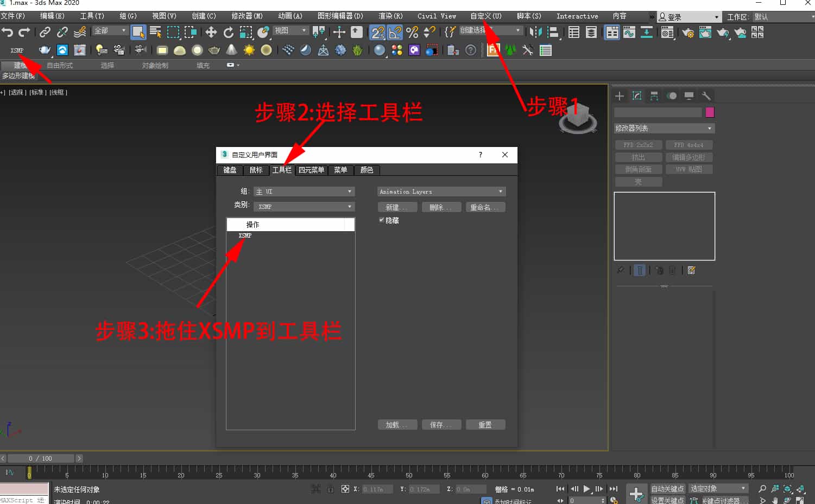The width and height of the screenshot is (815, 504).
Task: Select the Select and Move tool
Action: 211,33
